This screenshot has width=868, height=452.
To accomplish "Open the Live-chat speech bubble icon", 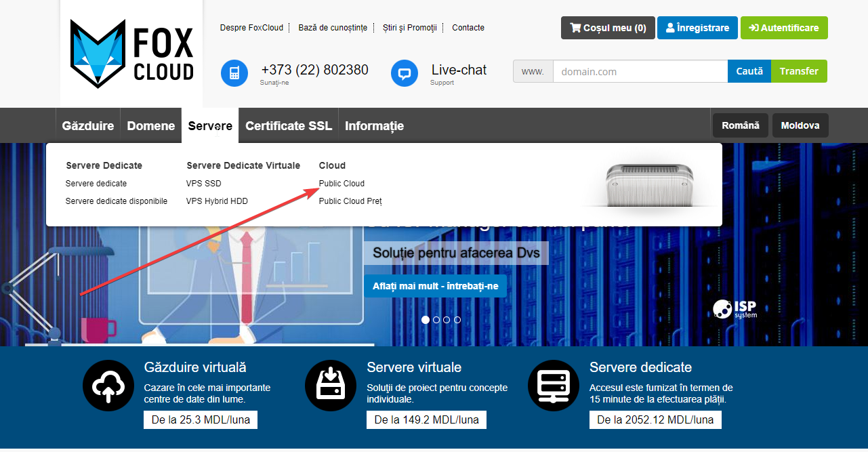I will (405, 73).
